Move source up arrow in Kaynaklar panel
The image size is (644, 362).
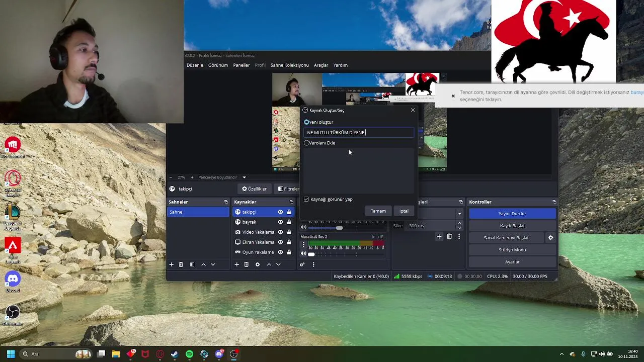pos(269,264)
